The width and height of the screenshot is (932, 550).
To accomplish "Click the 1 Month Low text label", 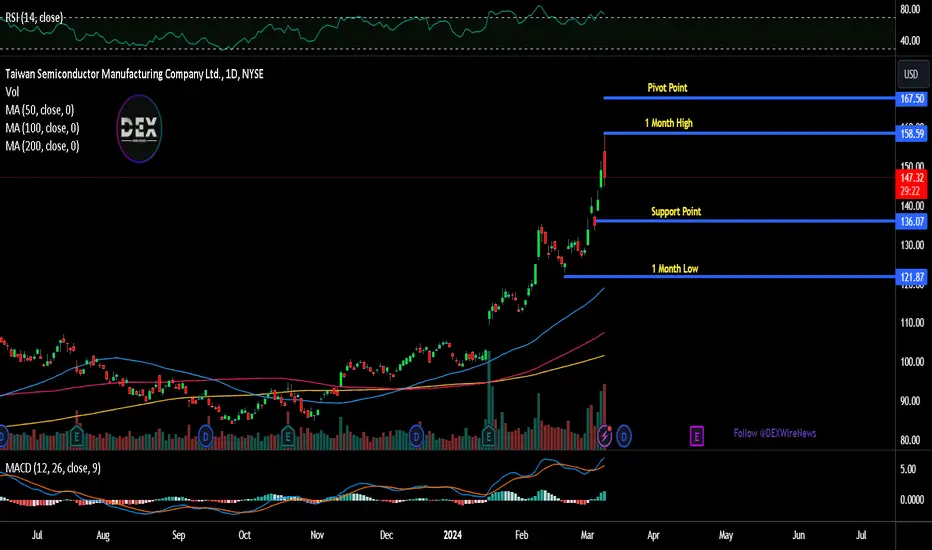I will pos(675,269).
